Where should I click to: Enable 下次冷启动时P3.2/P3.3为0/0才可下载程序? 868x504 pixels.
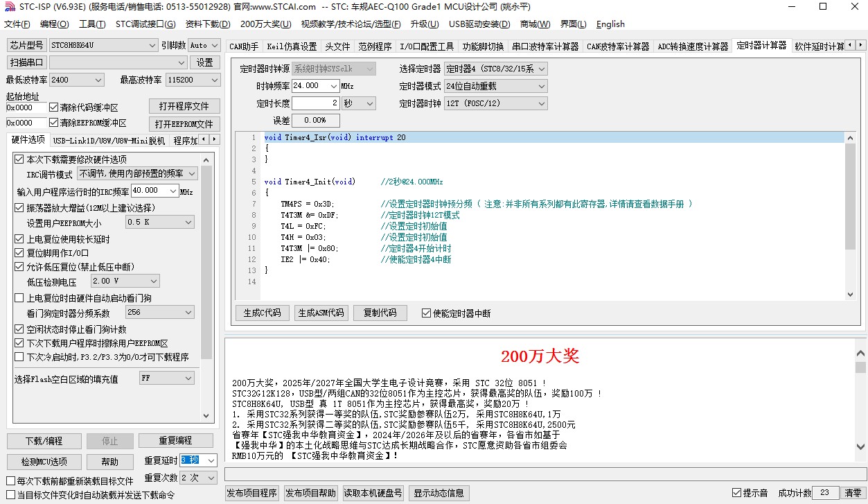[x=19, y=357]
